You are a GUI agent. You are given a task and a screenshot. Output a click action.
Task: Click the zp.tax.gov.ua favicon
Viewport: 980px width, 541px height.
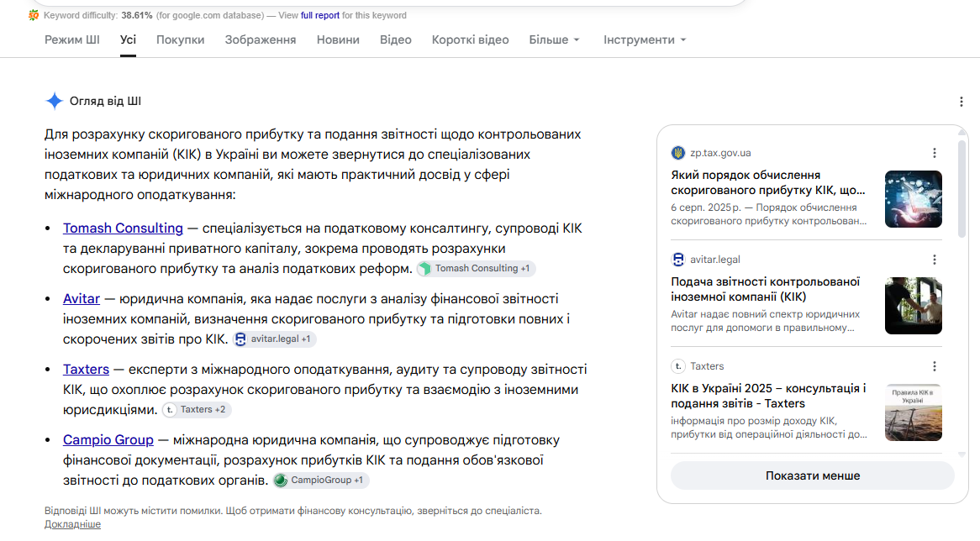point(678,153)
